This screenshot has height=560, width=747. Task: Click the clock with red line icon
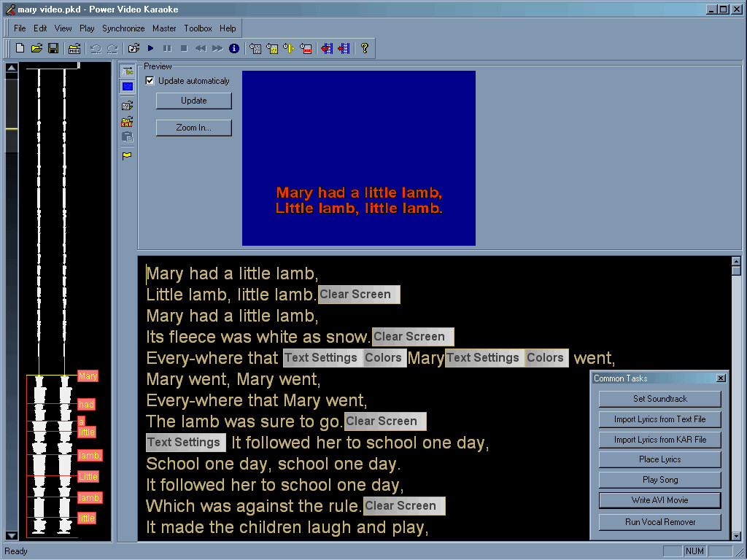(x=306, y=48)
